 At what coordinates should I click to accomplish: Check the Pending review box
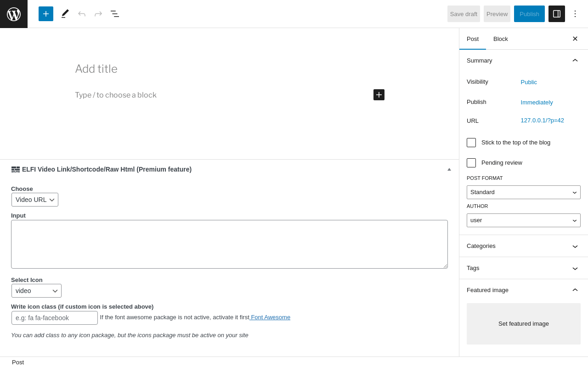[471, 163]
